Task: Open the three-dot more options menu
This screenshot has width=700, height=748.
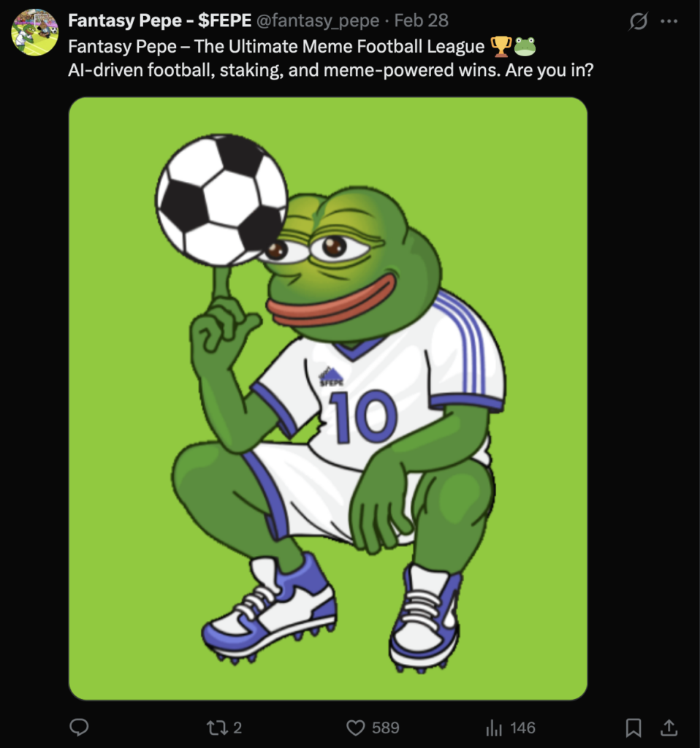Action: (669, 22)
